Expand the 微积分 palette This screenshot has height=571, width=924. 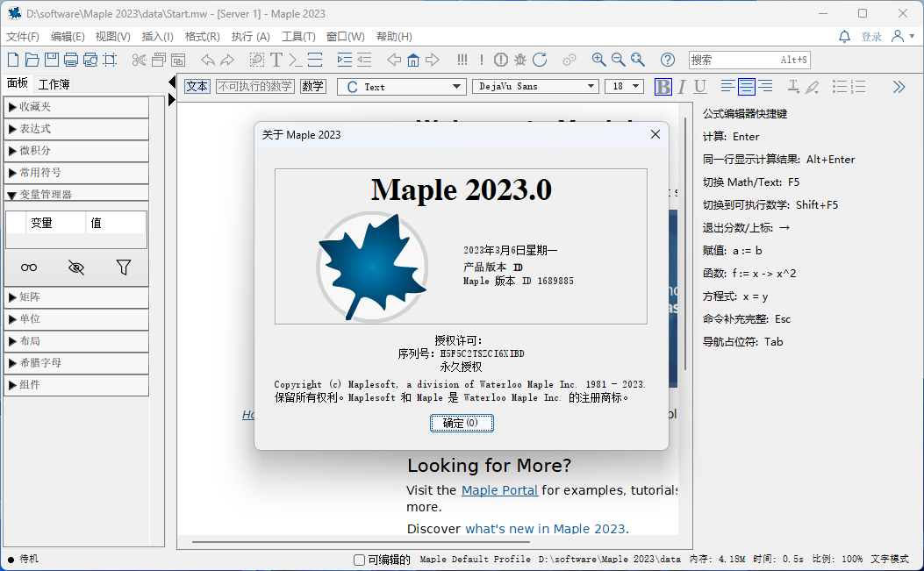point(76,151)
